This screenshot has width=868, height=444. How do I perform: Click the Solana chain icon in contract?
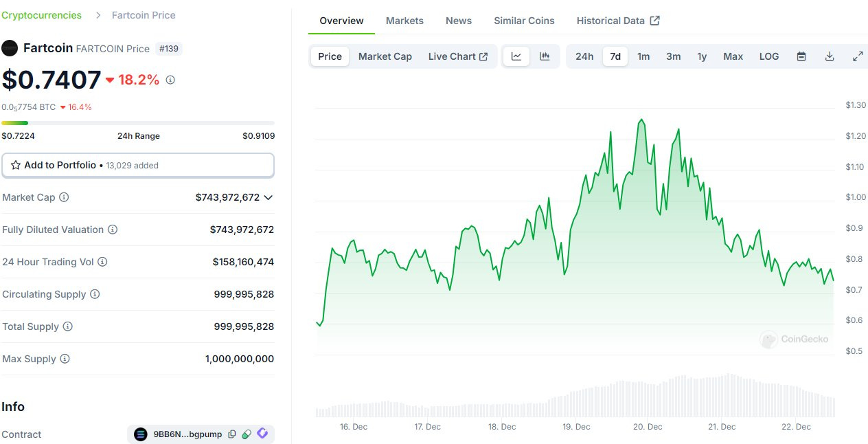141,434
